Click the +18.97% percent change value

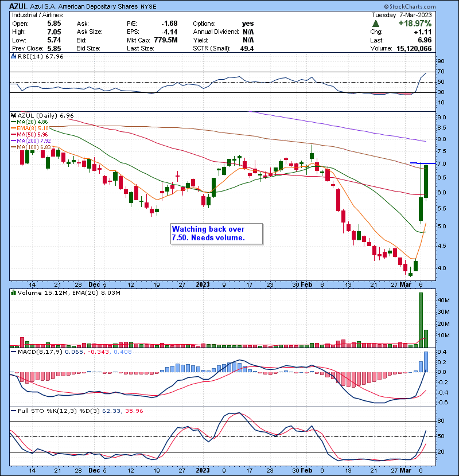pyautogui.click(x=415, y=24)
